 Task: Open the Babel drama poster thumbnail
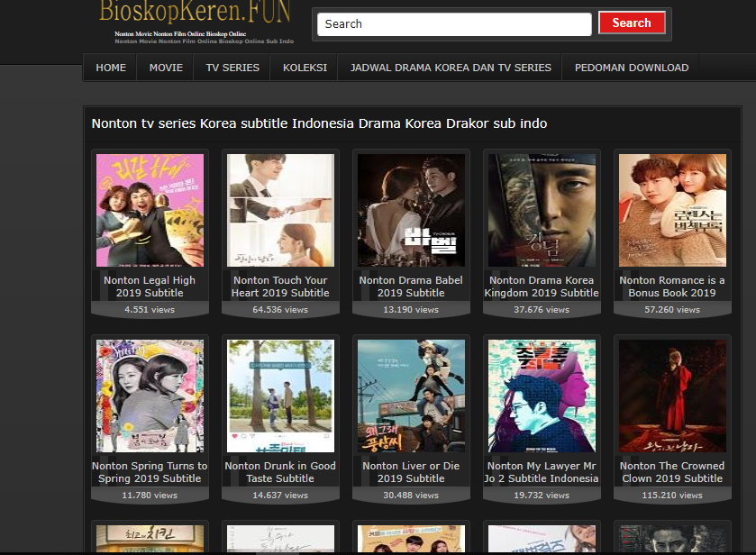(411, 210)
